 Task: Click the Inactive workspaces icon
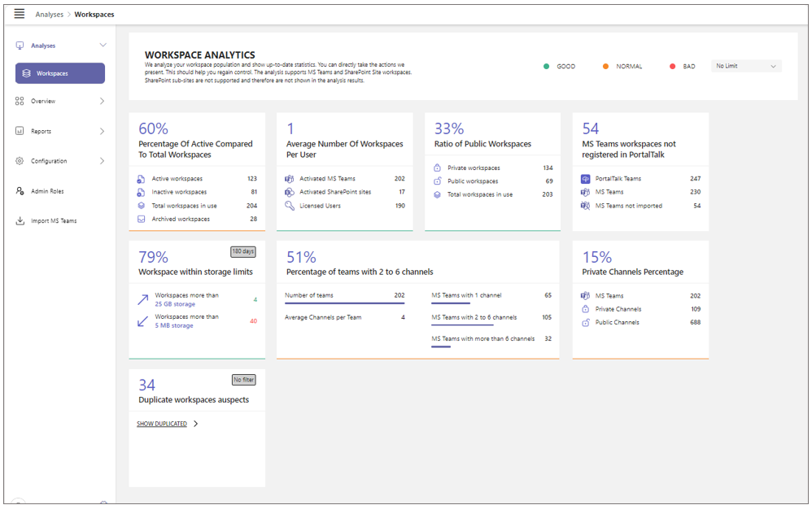[x=141, y=192]
